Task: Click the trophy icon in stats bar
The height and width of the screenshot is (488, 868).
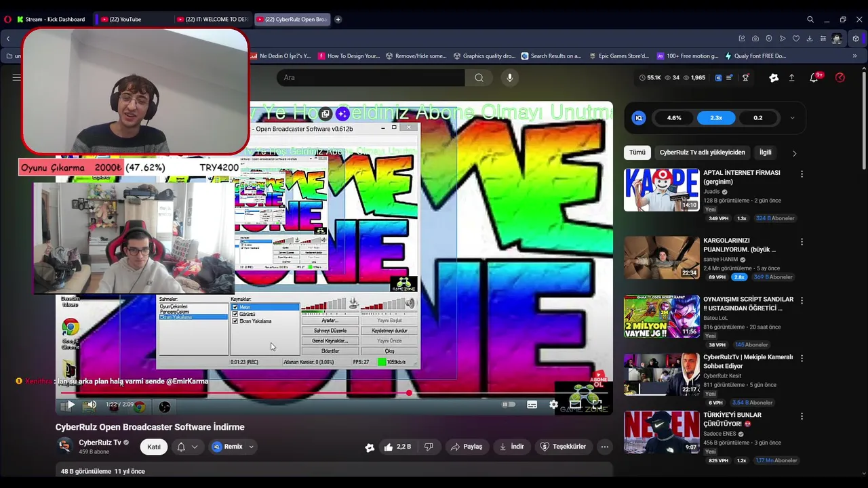Action: click(745, 78)
